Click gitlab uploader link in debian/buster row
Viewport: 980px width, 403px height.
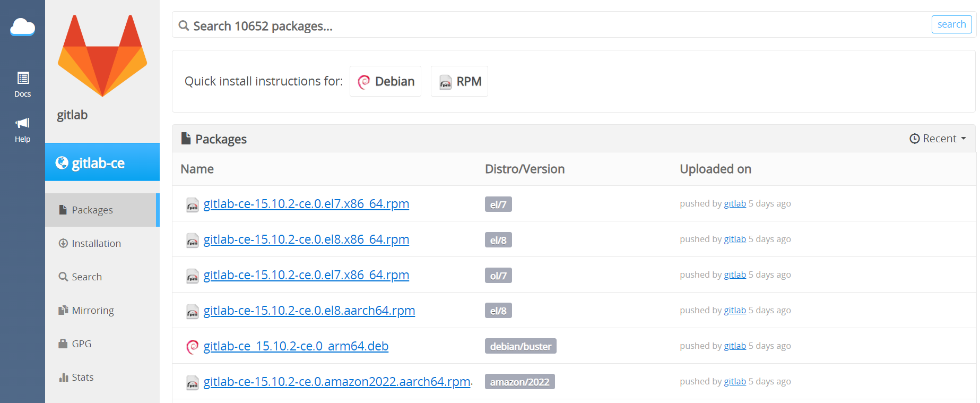click(735, 346)
